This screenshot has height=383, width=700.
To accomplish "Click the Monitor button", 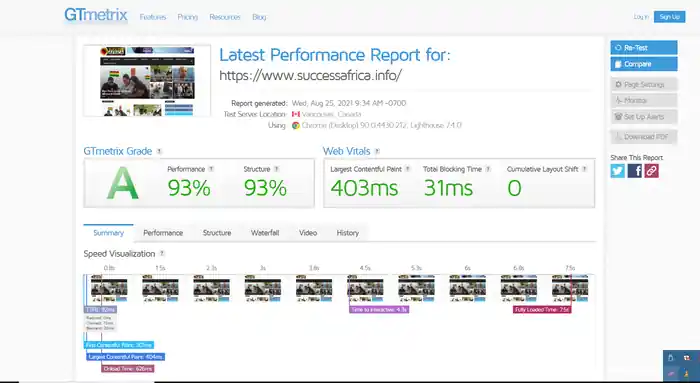I will point(644,100).
